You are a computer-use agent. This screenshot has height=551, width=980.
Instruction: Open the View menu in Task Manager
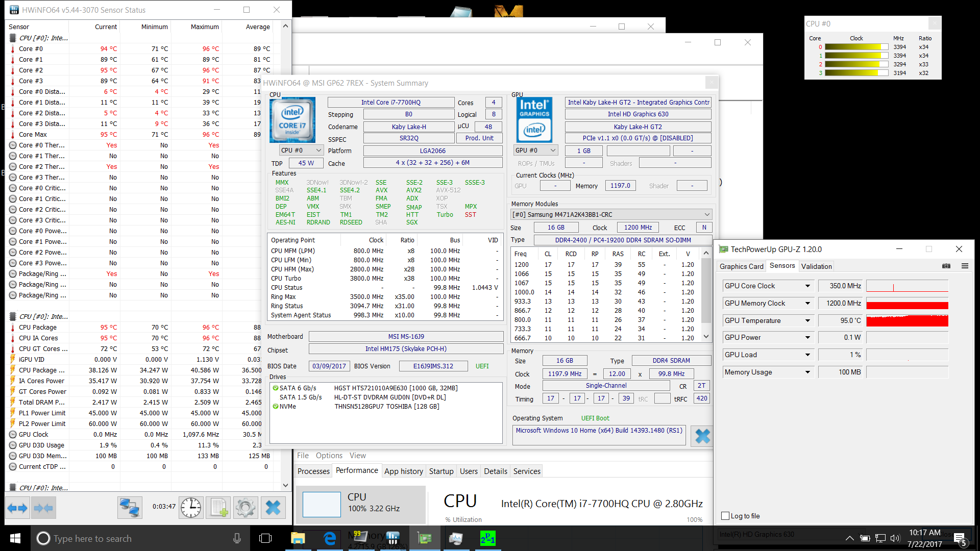[357, 455]
